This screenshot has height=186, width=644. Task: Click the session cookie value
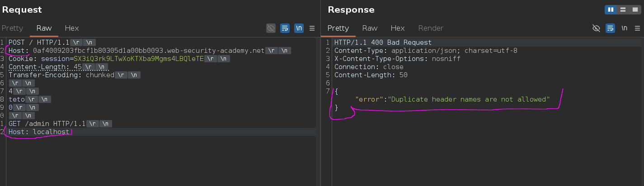[139, 59]
